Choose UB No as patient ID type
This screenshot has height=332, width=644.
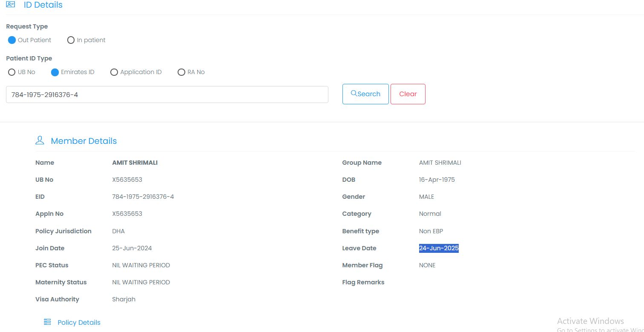(x=12, y=72)
